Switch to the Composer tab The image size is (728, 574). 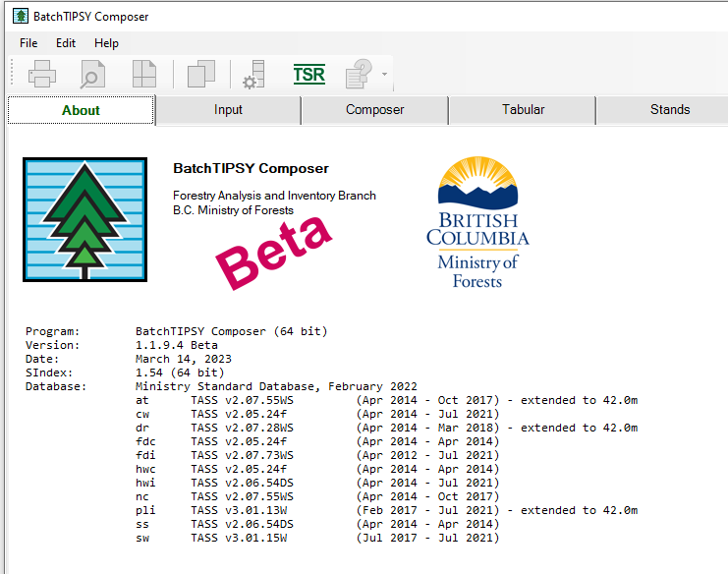coord(374,110)
